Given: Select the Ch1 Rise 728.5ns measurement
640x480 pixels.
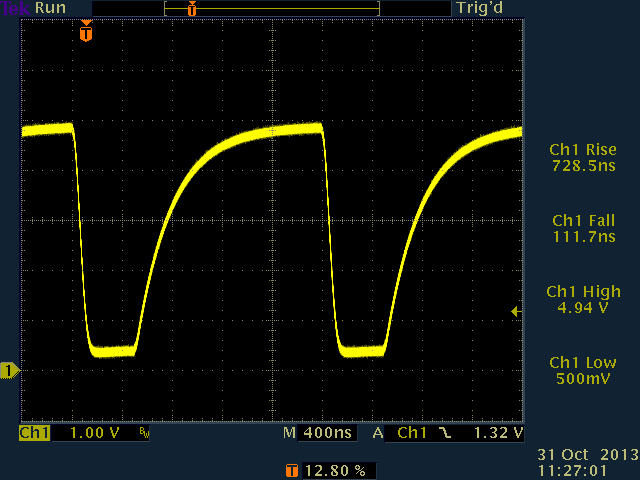Looking at the screenshot, I should click(x=583, y=157).
